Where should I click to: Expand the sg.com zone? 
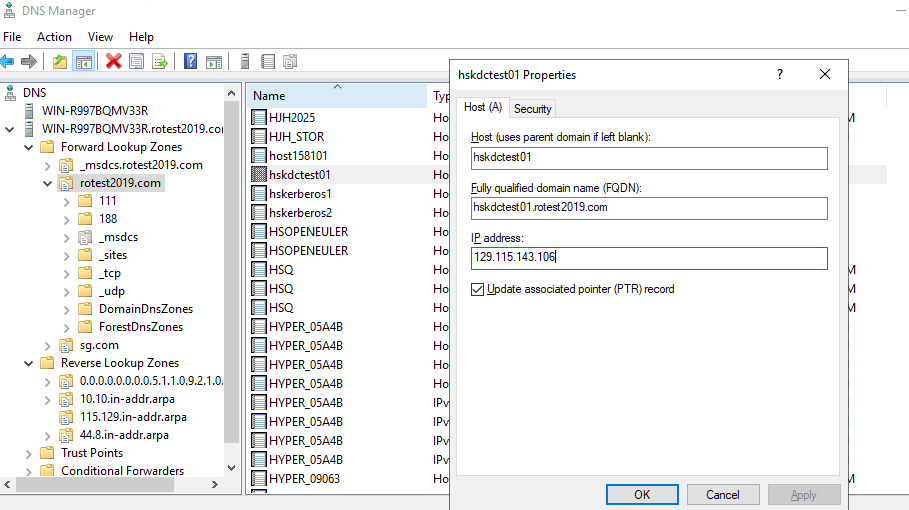[48, 345]
